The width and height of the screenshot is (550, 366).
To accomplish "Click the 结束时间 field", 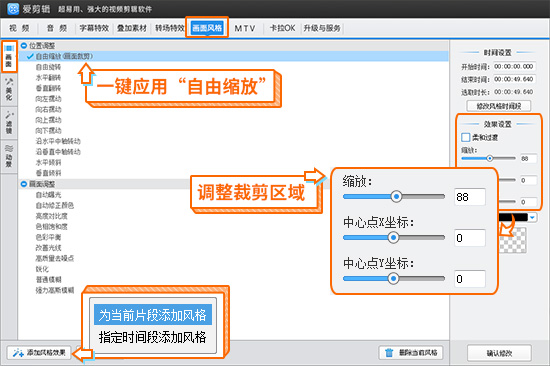I will 514,79.
